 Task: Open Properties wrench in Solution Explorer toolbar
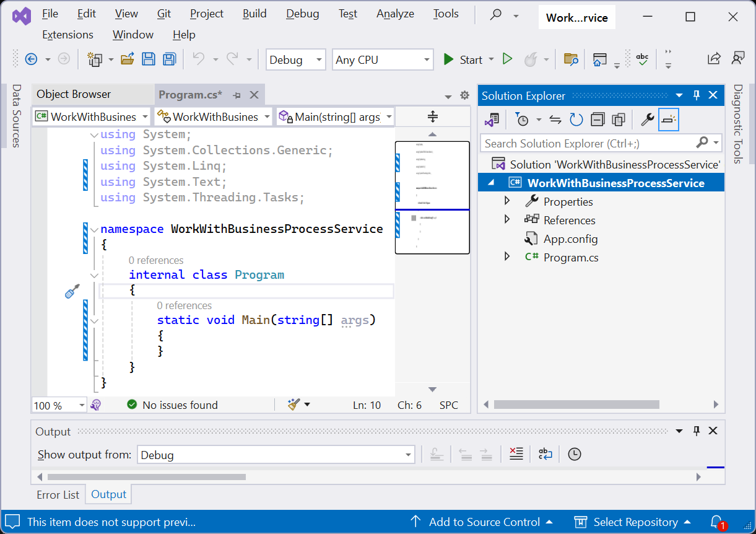pyautogui.click(x=648, y=120)
